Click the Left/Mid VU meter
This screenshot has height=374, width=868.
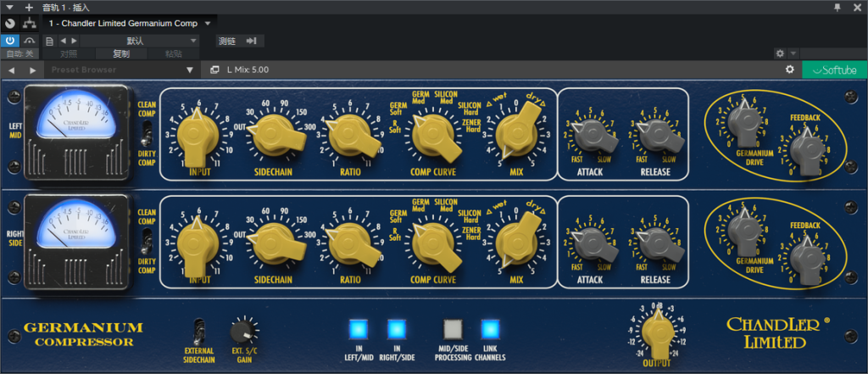76,115
